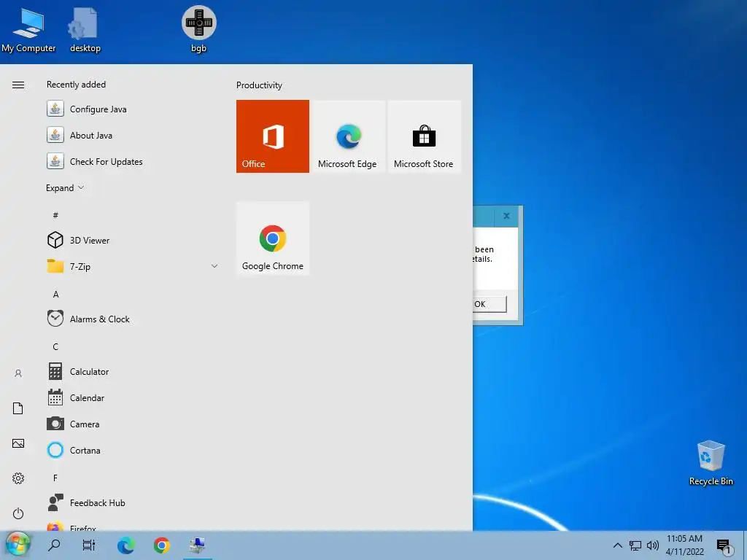Click the F letter header in app list
Screen dimensions: 747x560
[55, 478]
